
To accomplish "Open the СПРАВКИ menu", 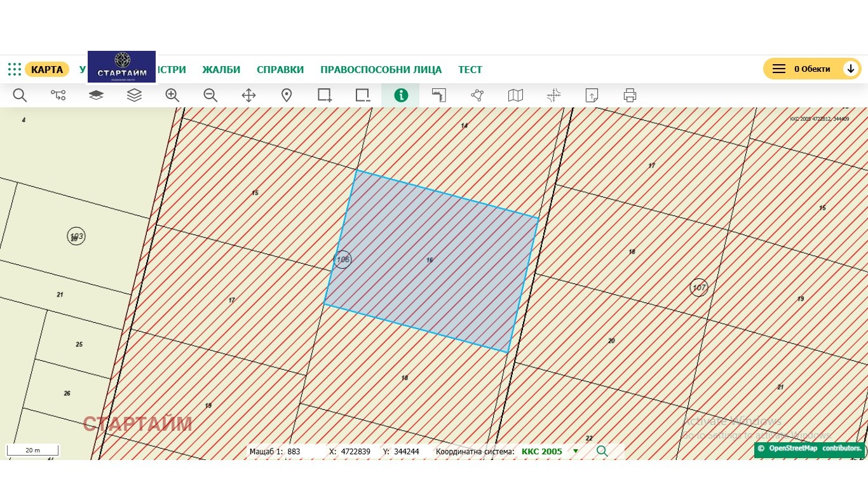I will (280, 70).
